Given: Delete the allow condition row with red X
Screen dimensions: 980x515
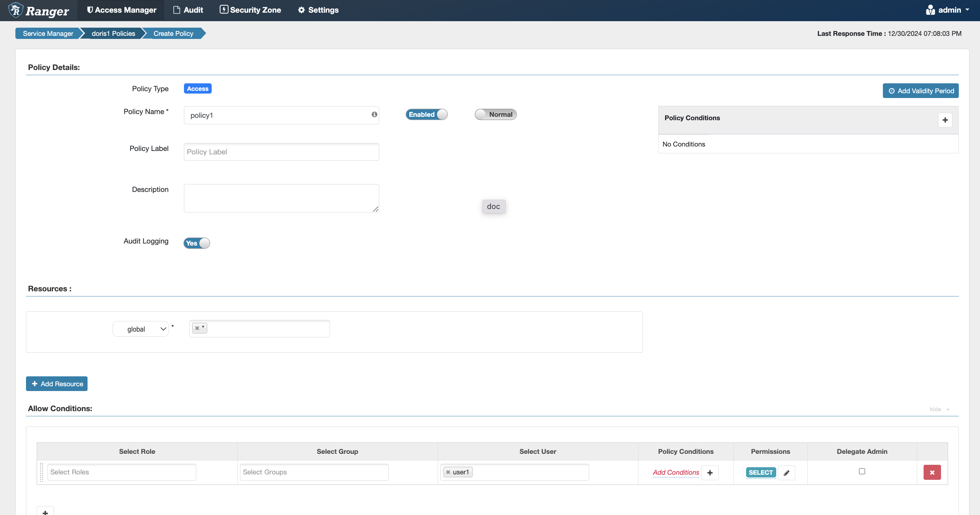Looking at the screenshot, I should click(932, 472).
